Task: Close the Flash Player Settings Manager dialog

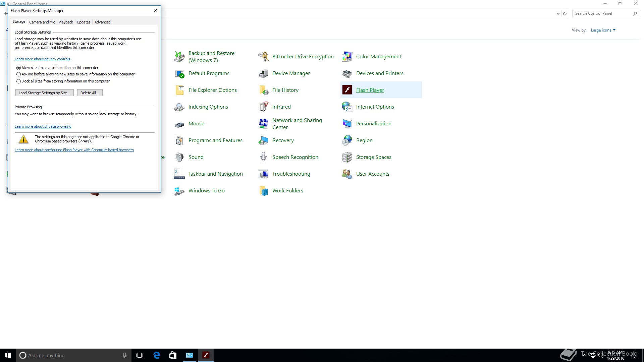Action: (156, 10)
